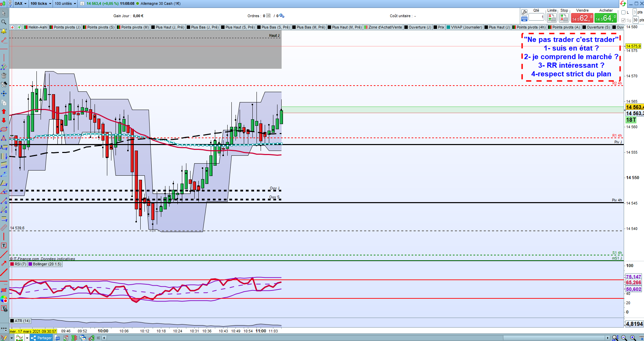Collapse toolbar with double chevron
This screenshot has width=644, height=341.
[98, 338]
